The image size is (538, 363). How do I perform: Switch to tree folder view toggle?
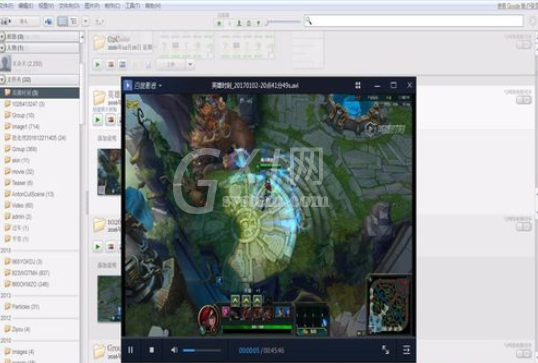click(x=73, y=22)
